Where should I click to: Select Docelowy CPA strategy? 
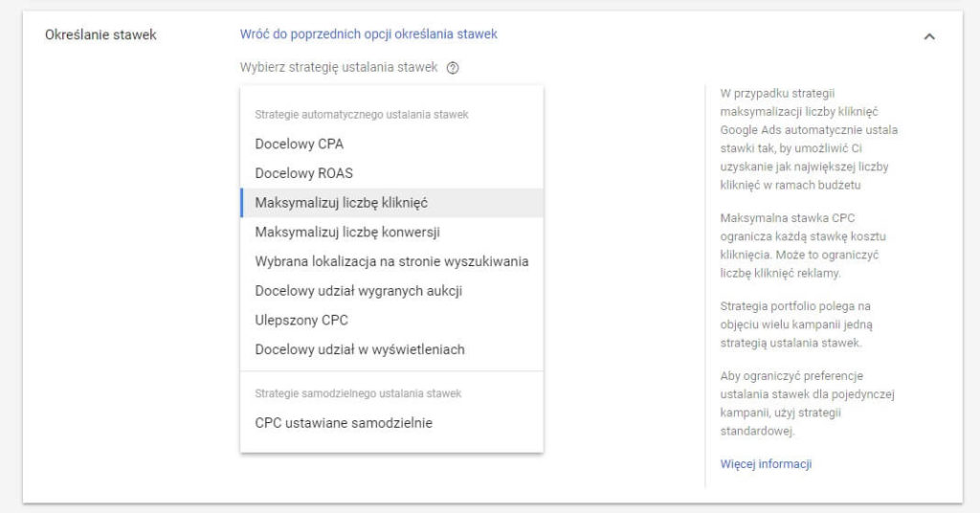click(391, 145)
